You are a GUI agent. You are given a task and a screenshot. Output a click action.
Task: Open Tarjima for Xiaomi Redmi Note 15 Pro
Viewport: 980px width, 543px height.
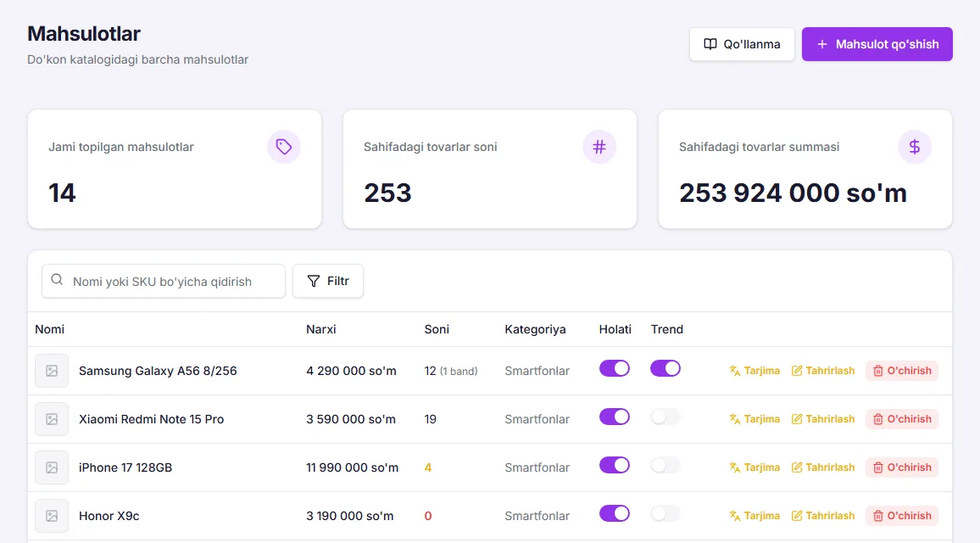tap(754, 419)
